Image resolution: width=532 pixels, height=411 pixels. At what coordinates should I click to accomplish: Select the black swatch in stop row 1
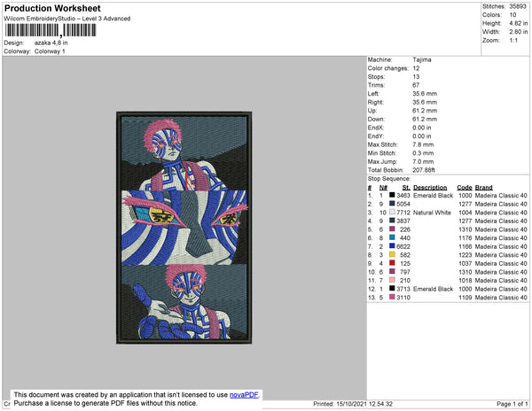click(392, 195)
